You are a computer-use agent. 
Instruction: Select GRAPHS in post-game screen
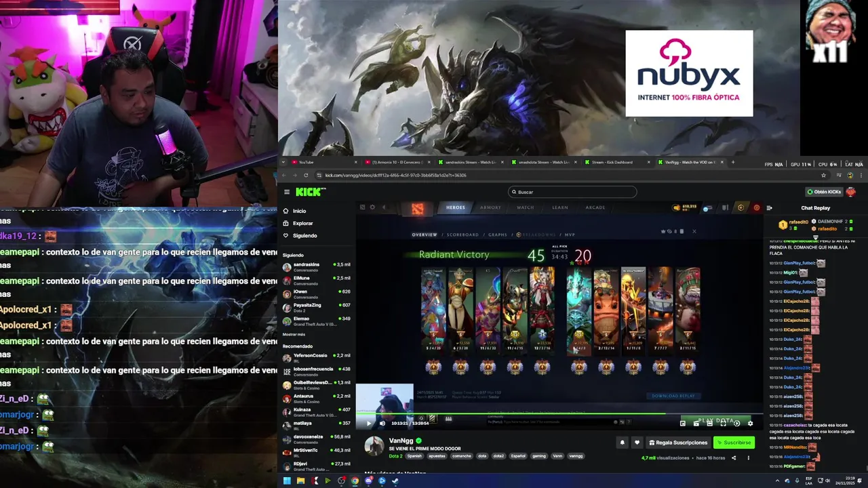(498, 235)
